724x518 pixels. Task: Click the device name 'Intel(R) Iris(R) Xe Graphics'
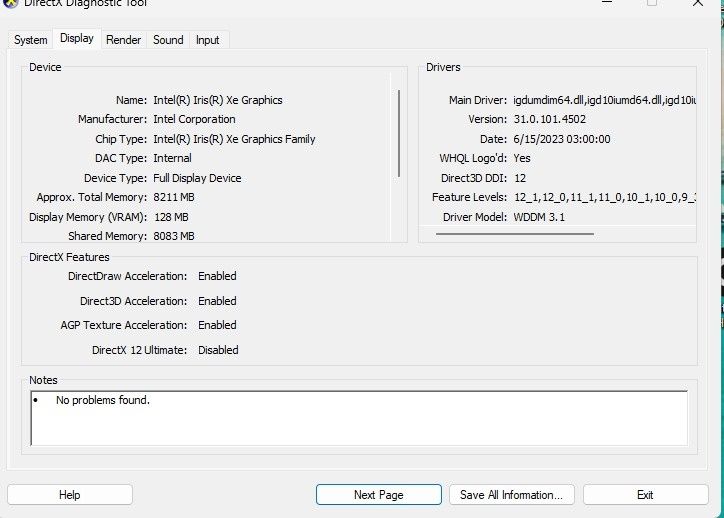coord(217,100)
